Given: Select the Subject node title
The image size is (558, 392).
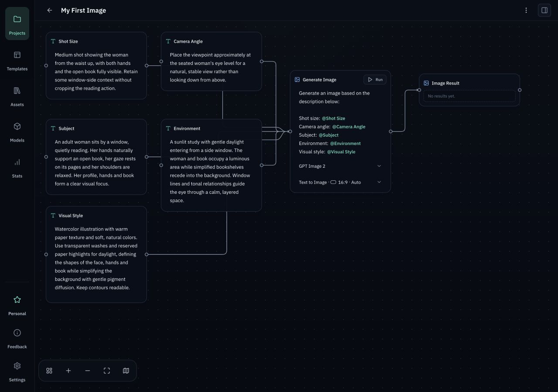Looking at the screenshot, I should pyautogui.click(x=66, y=128).
